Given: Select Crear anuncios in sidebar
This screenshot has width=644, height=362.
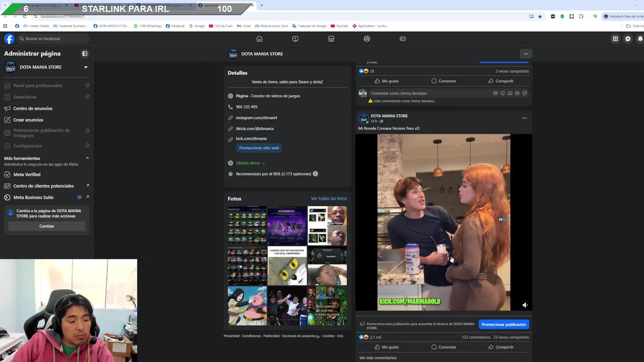Looking at the screenshot, I should tap(46, 120).
